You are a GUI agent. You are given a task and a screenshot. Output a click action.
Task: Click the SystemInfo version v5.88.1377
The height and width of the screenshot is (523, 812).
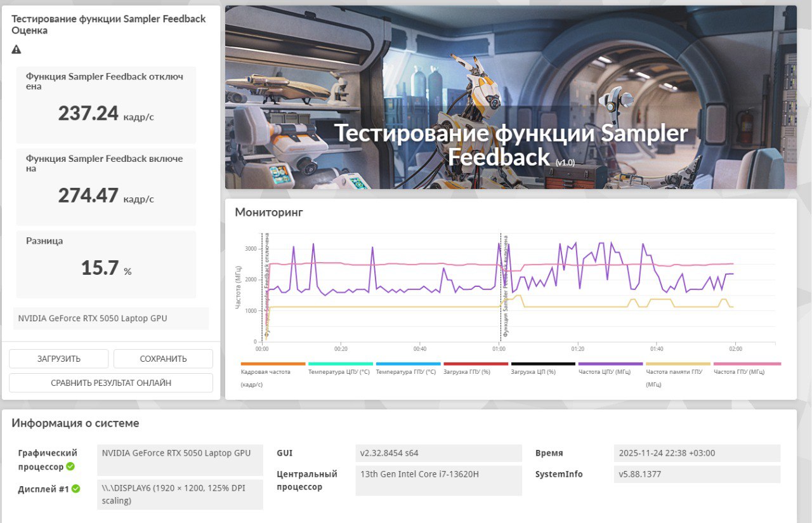tap(697, 474)
